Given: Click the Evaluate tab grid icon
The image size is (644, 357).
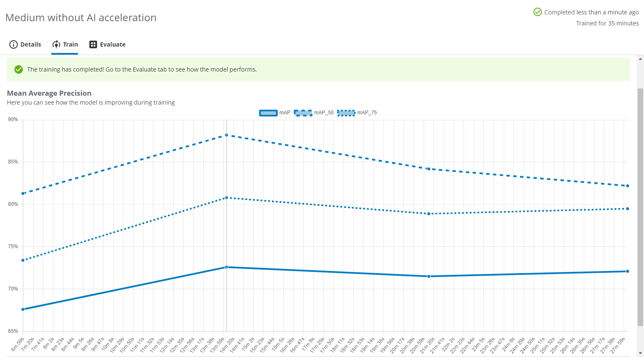Looking at the screenshot, I should pos(93,44).
